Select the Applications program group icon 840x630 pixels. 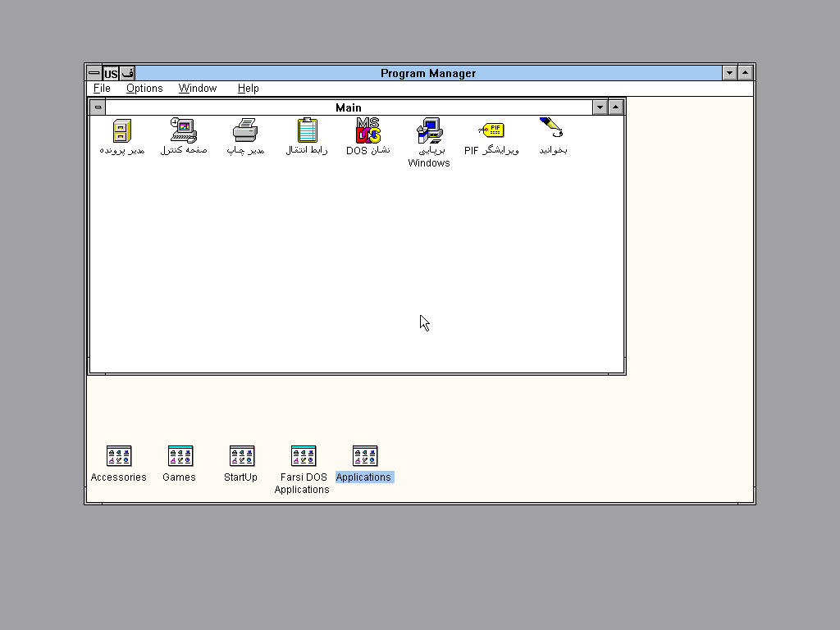365,456
